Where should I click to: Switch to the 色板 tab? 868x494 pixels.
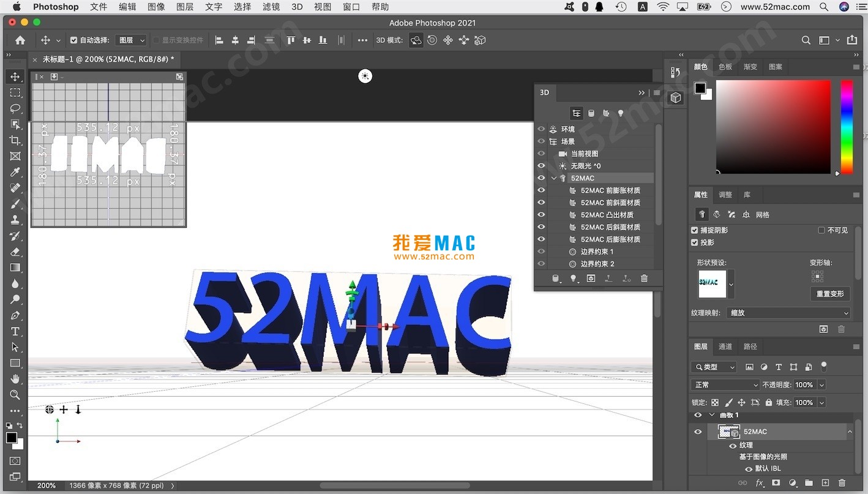tap(725, 67)
